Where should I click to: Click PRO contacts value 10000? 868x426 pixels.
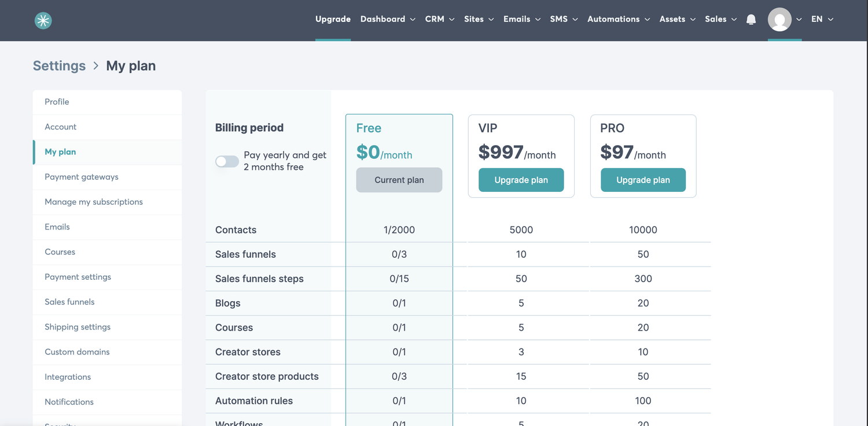pyautogui.click(x=643, y=230)
